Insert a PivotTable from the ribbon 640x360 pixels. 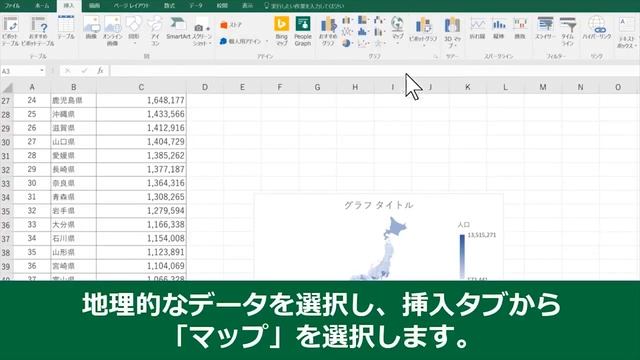click(x=10, y=31)
